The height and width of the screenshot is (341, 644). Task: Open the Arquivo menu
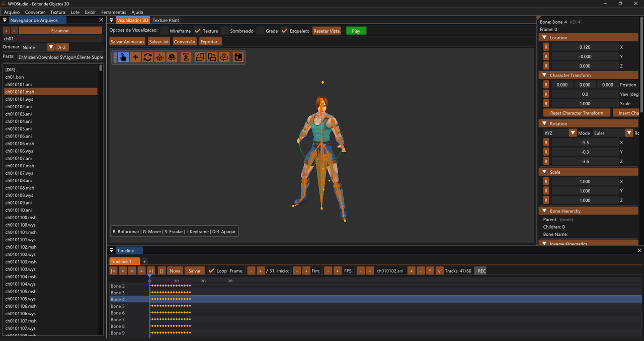[12, 12]
